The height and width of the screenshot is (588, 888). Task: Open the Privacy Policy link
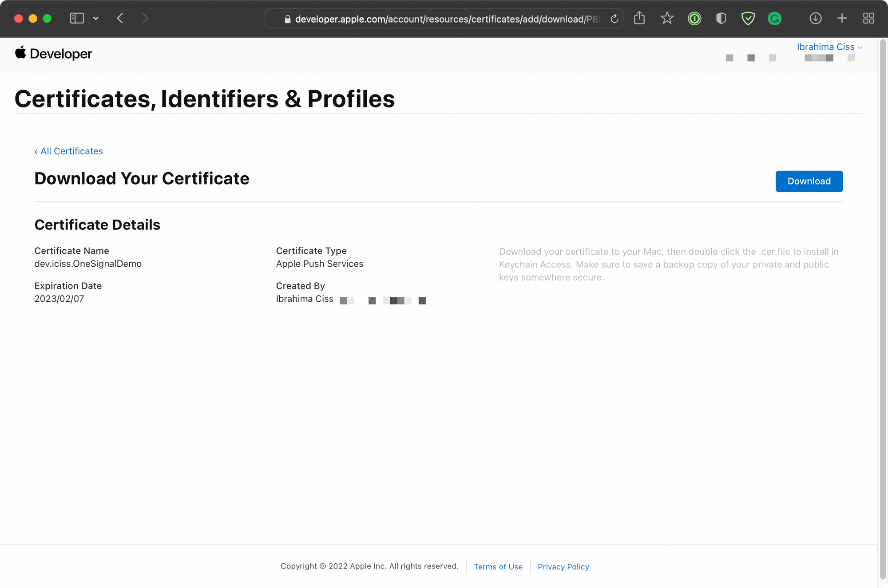[563, 567]
